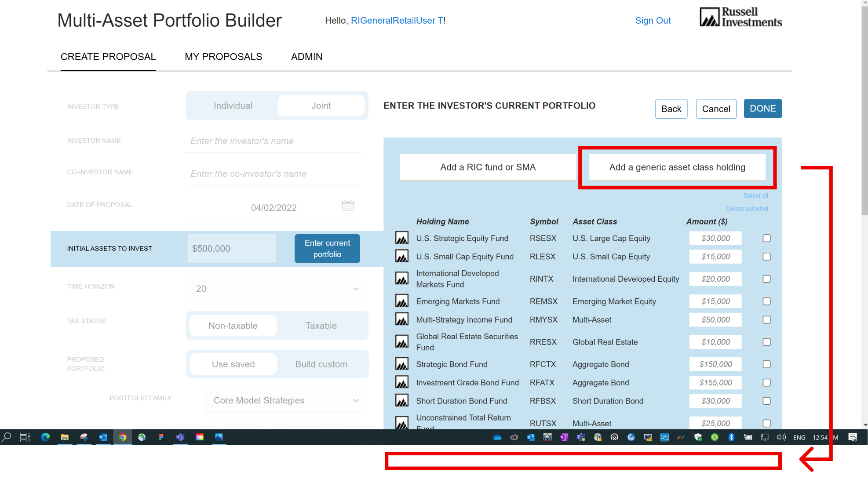Screen dimensions: 868x497
Task: Switch to Outlook in the taskbar
Action: click(x=103, y=437)
